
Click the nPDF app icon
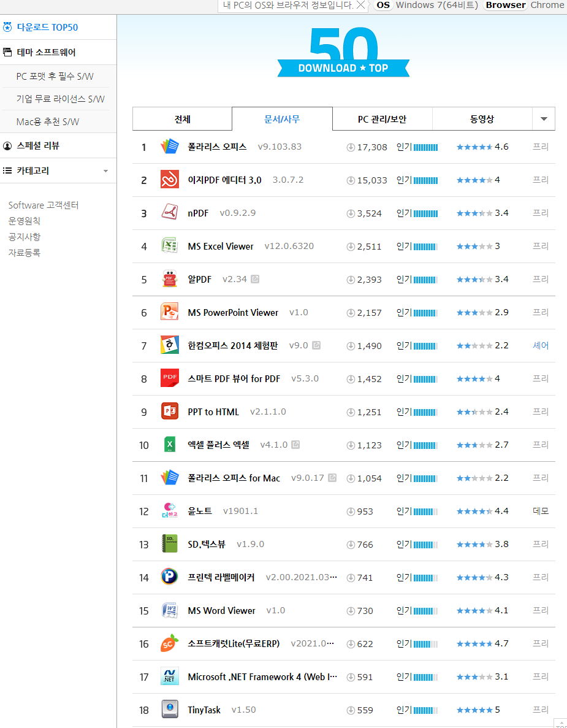(169, 213)
